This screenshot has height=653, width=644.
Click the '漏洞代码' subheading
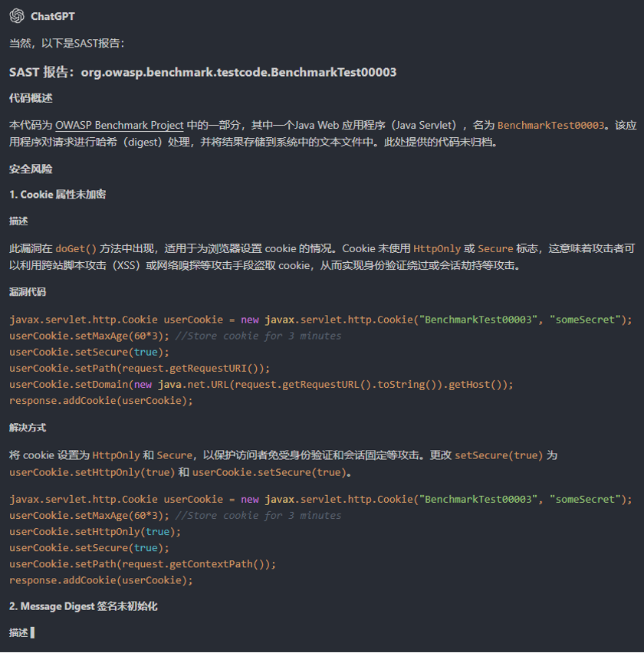click(28, 292)
